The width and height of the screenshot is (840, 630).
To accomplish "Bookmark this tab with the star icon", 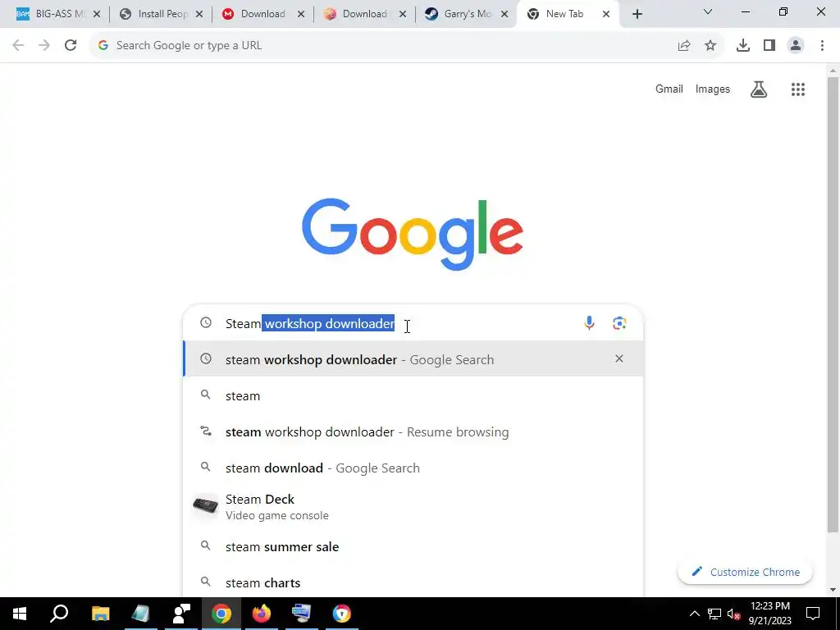I will tap(710, 46).
